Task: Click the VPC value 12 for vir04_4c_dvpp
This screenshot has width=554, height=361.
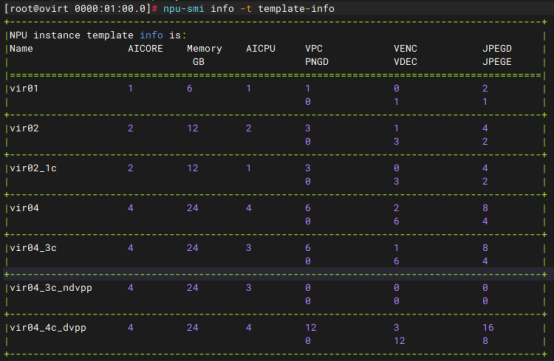Action: [311, 328]
